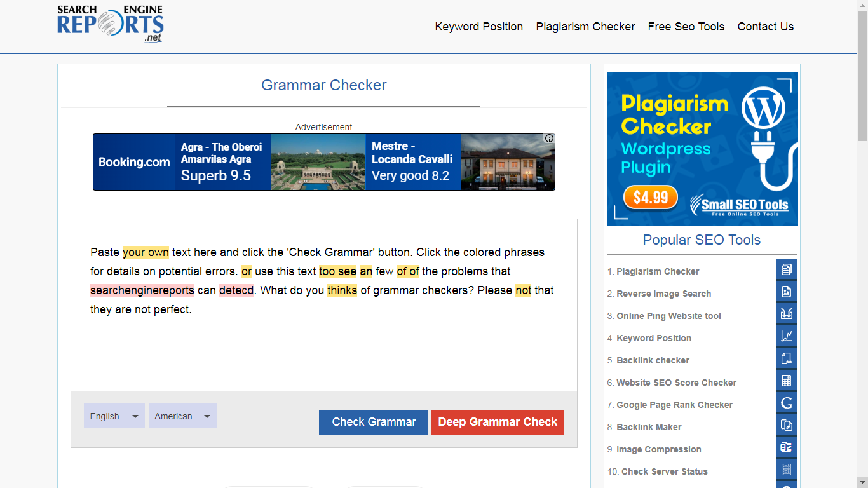Click the Check Grammar button

[x=374, y=422]
